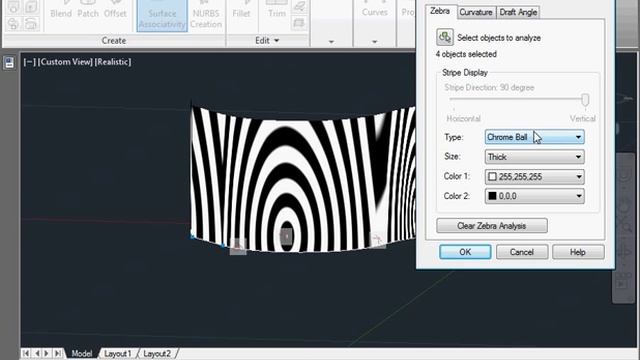This screenshot has width=640, height=360.
Task: Open Help for the analysis dialog
Action: coord(578,252)
